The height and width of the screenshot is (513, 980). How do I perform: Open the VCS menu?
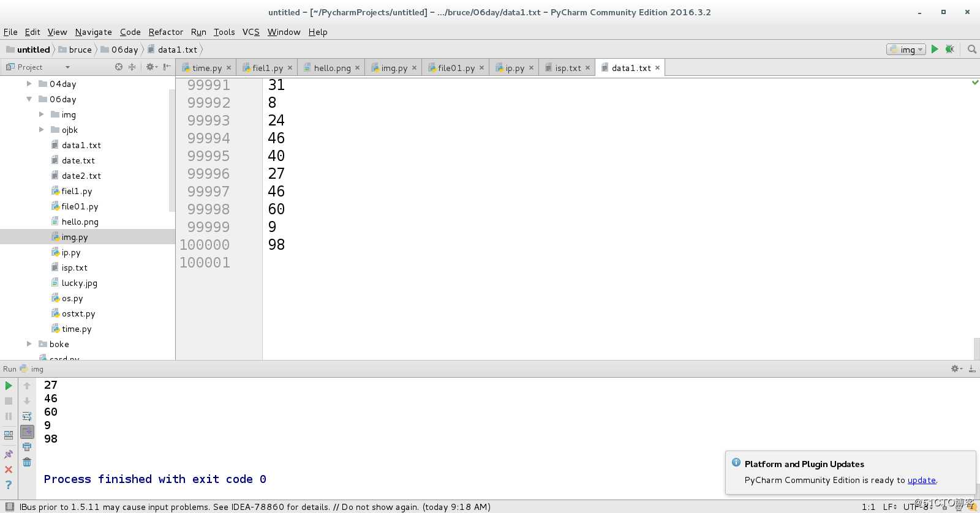point(251,32)
